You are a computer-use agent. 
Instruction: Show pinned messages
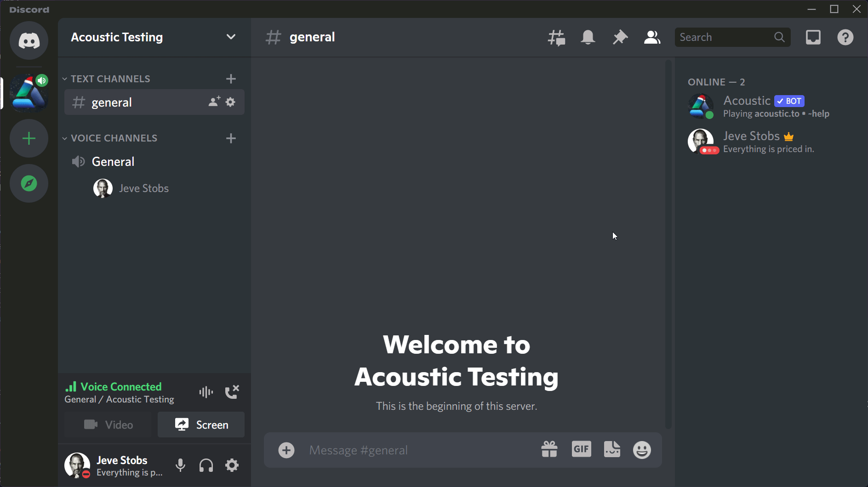(620, 37)
